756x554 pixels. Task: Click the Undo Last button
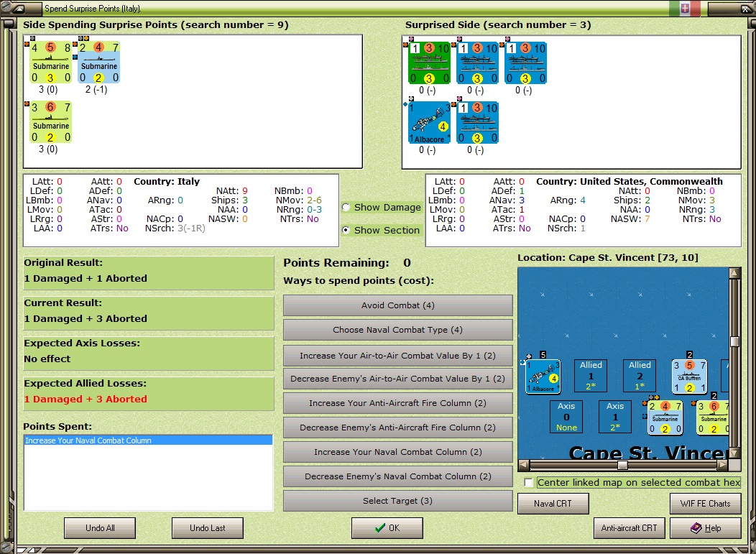pos(207,528)
